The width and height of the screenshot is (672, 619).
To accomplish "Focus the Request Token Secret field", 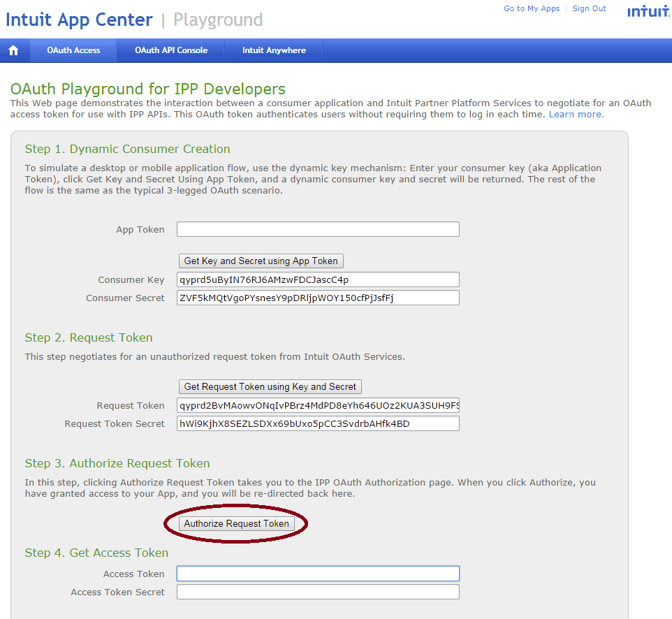I will click(x=318, y=423).
